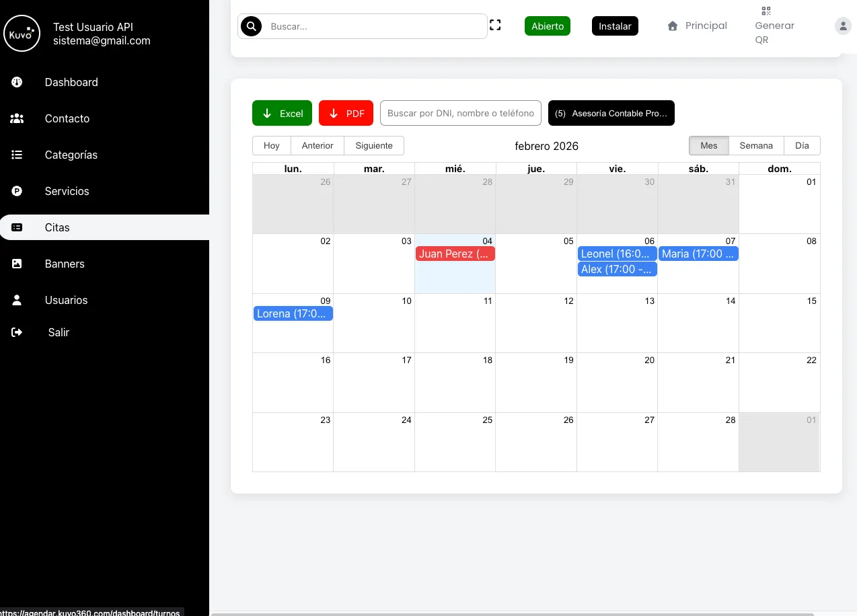The image size is (857, 616).
Task: Open the red Juan Perez appointment
Action: coord(455,254)
